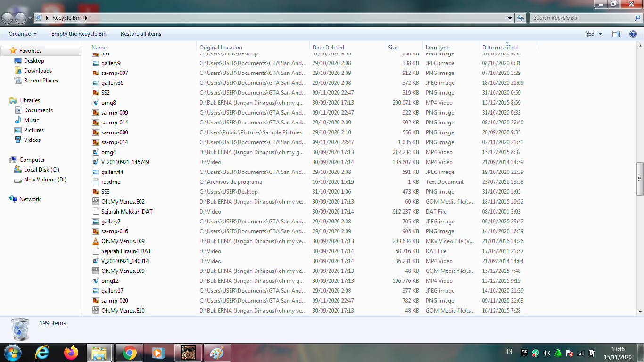The width and height of the screenshot is (644, 362).
Task: Toggle the preview pane button
Action: point(616,34)
